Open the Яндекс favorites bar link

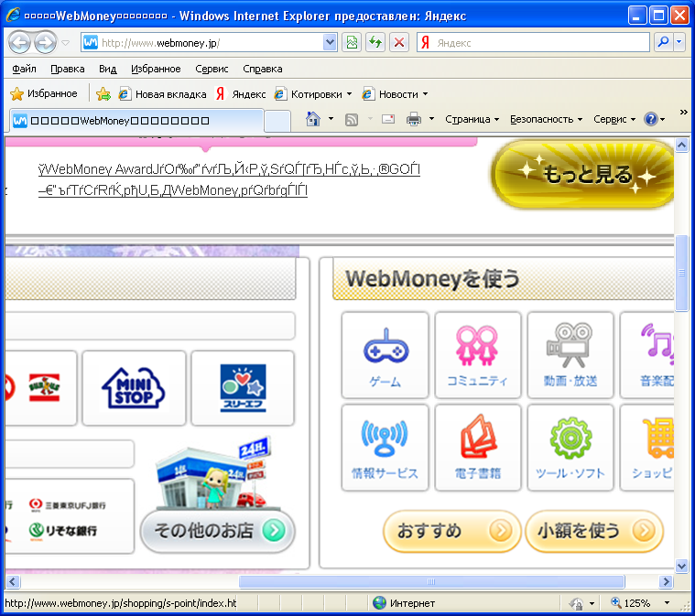tap(241, 94)
